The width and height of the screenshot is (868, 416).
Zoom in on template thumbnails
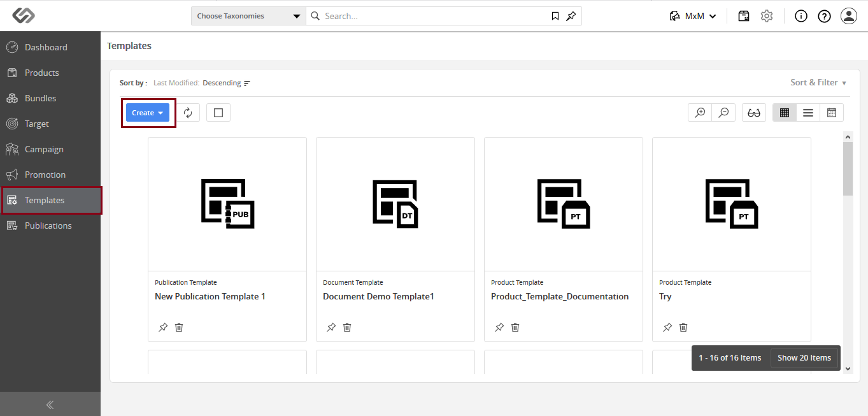tap(700, 113)
